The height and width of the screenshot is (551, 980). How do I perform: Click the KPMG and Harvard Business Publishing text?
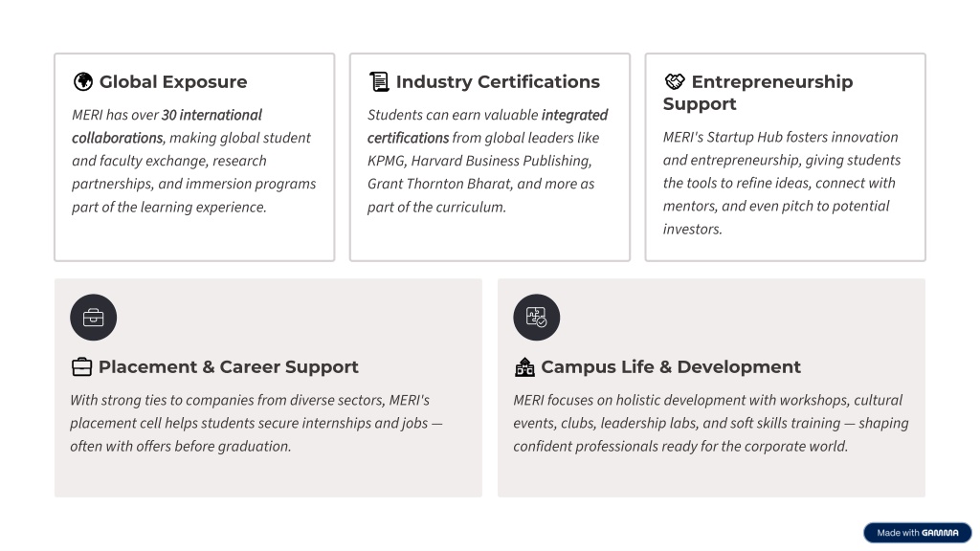point(479,161)
